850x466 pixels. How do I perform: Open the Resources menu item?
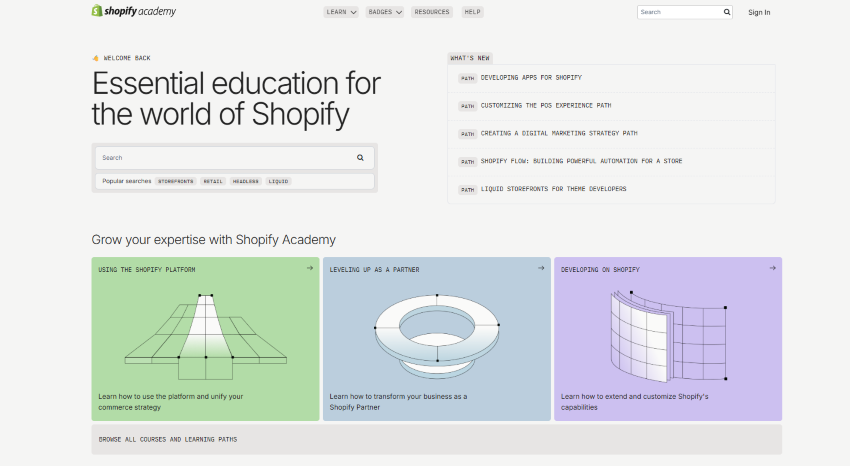432,12
